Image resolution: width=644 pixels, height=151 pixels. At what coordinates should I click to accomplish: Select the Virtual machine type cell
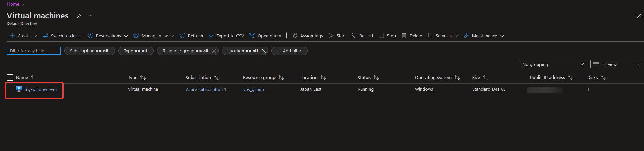[x=143, y=89]
